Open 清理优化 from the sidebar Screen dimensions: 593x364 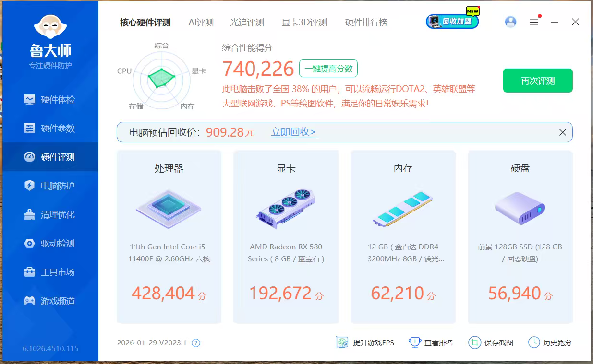coord(50,215)
